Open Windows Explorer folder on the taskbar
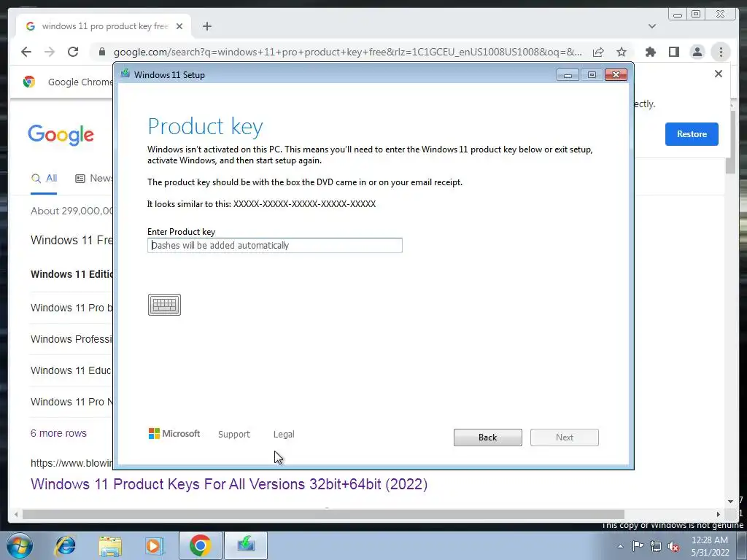747x560 pixels. pyautogui.click(x=110, y=546)
